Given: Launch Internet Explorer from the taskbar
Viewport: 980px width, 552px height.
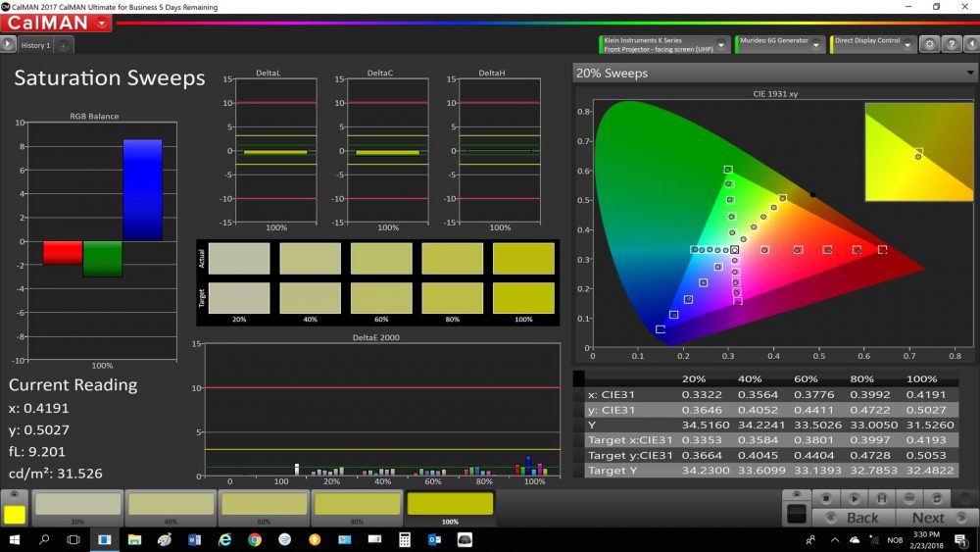Looking at the screenshot, I should [x=224, y=539].
